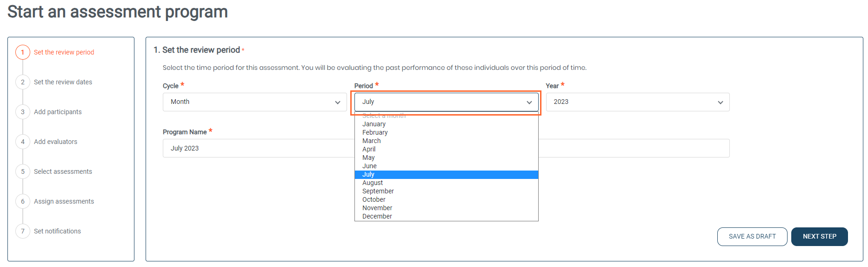Jump to Set notifications step
The width and height of the screenshot is (868, 267).
57,231
